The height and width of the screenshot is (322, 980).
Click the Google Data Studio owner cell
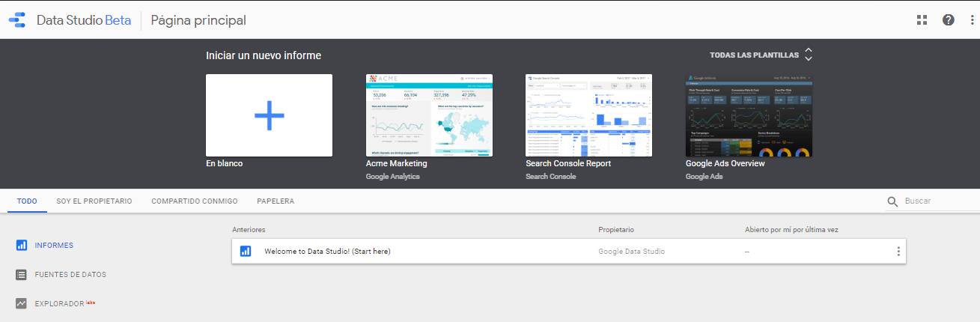coord(631,252)
